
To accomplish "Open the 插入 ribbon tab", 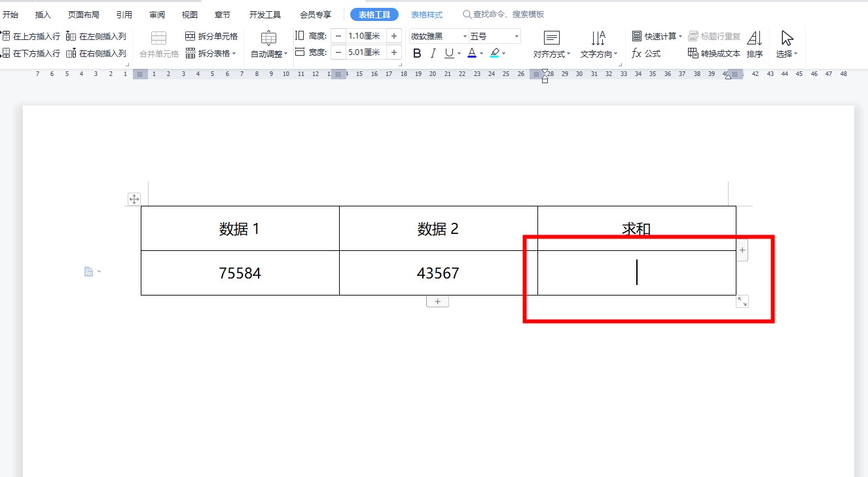I will (x=43, y=14).
